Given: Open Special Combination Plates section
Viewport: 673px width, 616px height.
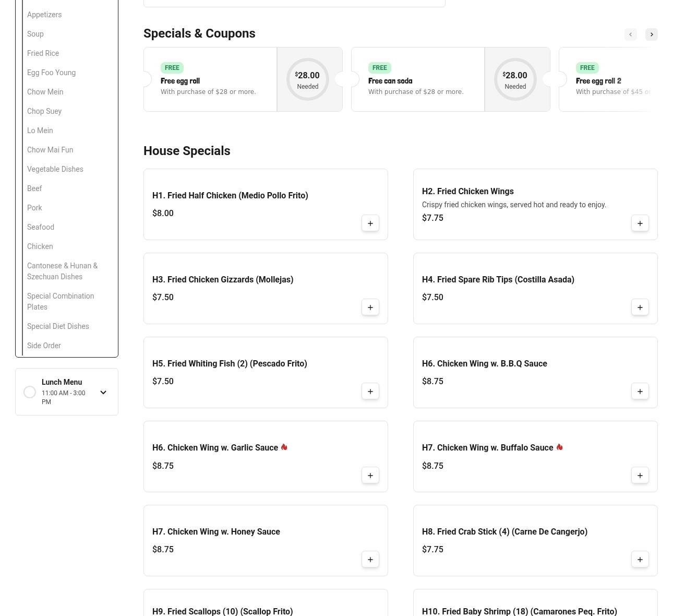Looking at the screenshot, I should 61,301.
